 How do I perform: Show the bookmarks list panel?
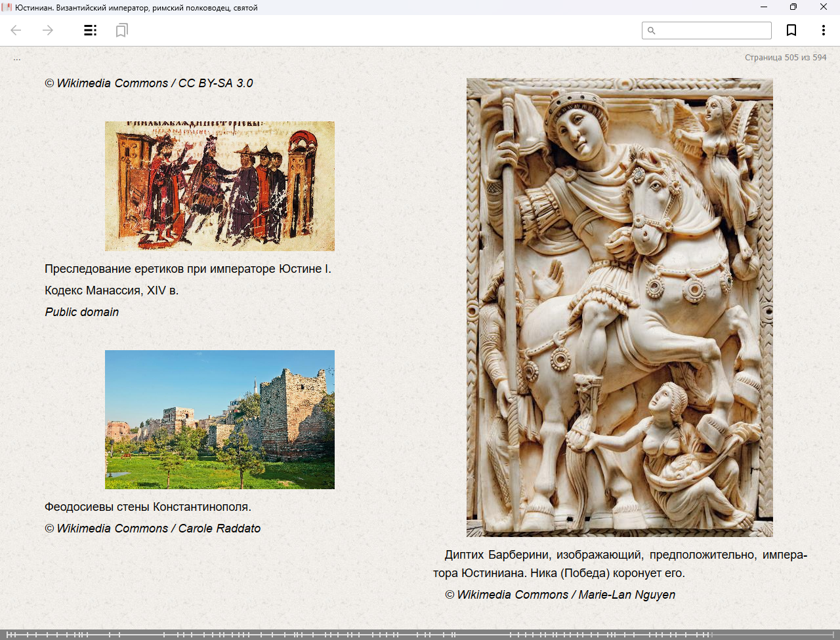click(121, 30)
